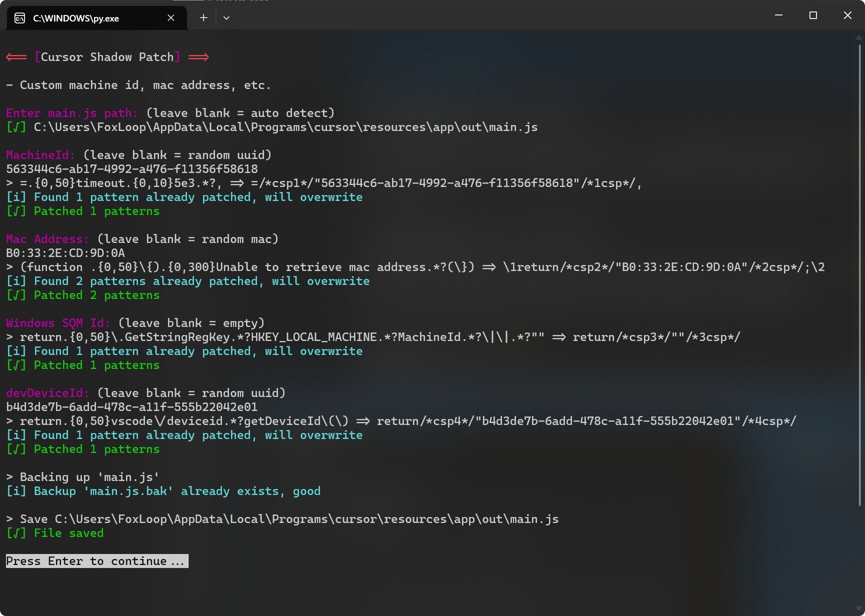Minimize the terminal window

coord(778,15)
